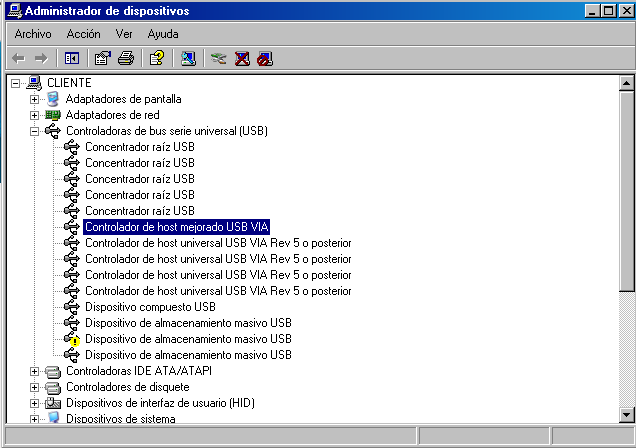Click the Back arrow toolbar icon
636x448 pixels.
pyautogui.click(x=19, y=59)
